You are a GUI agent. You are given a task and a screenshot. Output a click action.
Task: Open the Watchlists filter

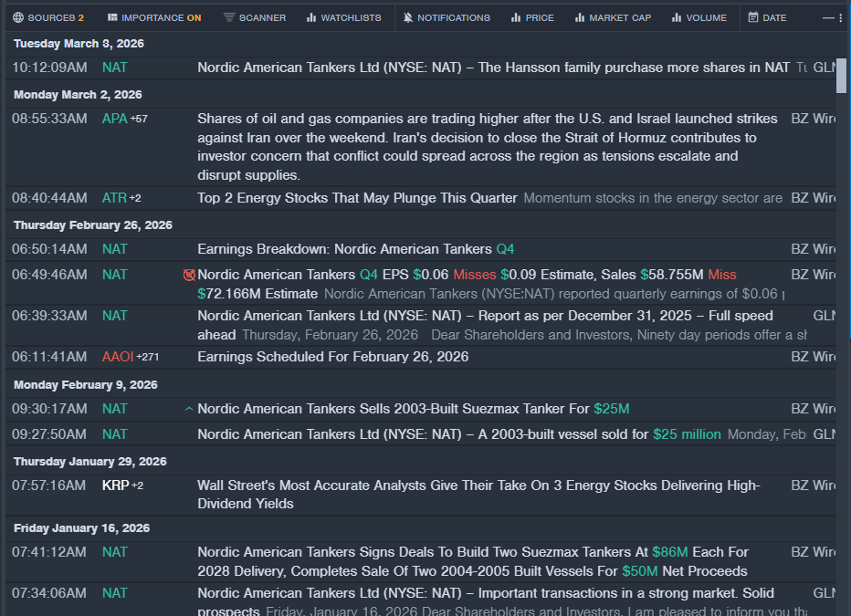[343, 17]
